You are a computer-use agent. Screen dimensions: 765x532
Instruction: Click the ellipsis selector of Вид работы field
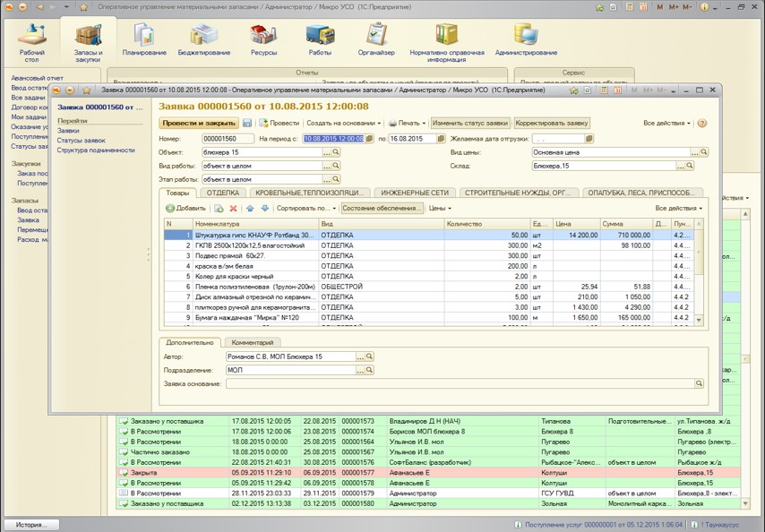326,167
